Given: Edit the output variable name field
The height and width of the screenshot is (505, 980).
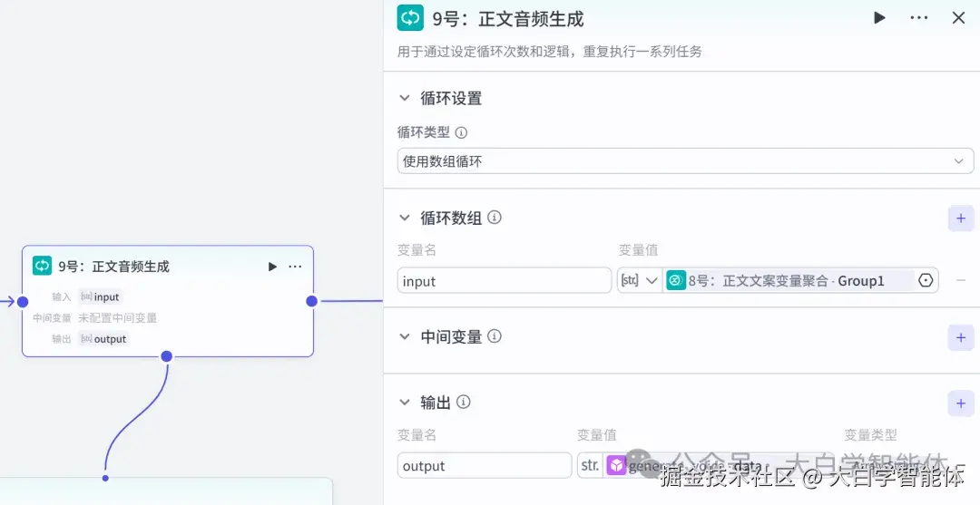Looking at the screenshot, I should click(485, 466).
